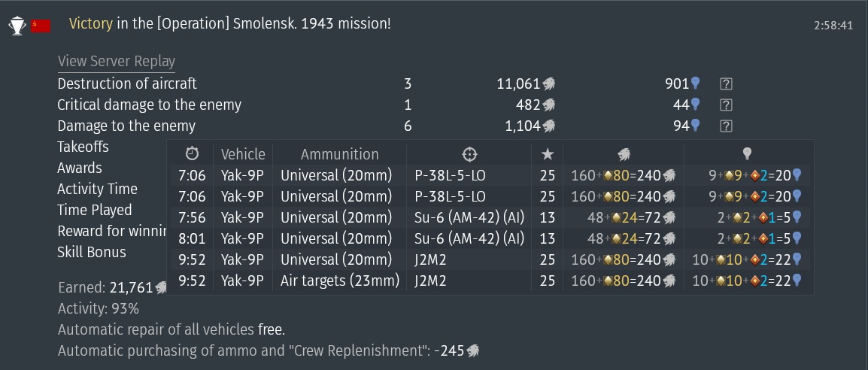Click the Earned 21,761 total line
Viewport: 868px width, 370px height.
pyautogui.click(x=113, y=287)
